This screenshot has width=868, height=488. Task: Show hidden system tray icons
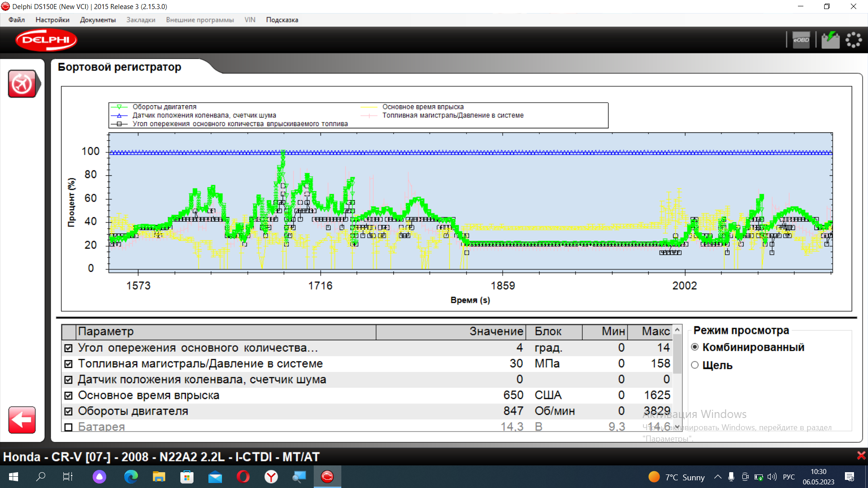pos(717,477)
